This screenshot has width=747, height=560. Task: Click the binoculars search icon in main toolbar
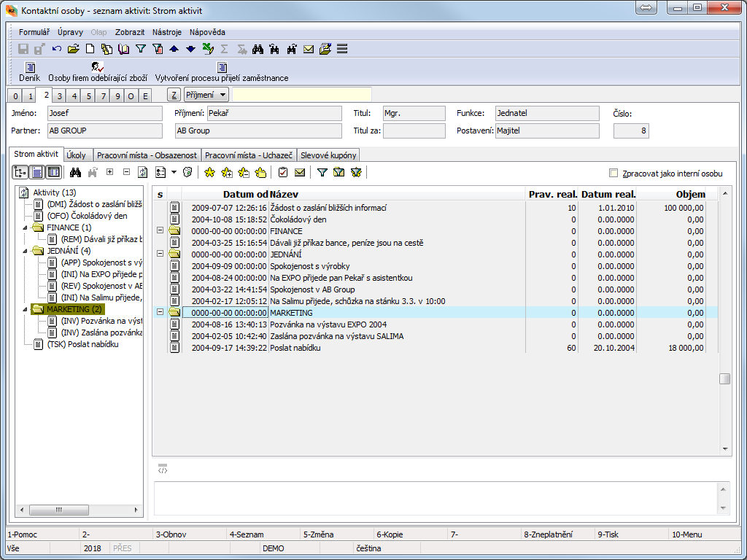click(x=258, y=49)
